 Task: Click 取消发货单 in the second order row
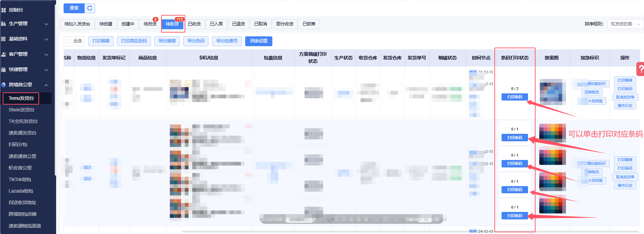[625, 177]
